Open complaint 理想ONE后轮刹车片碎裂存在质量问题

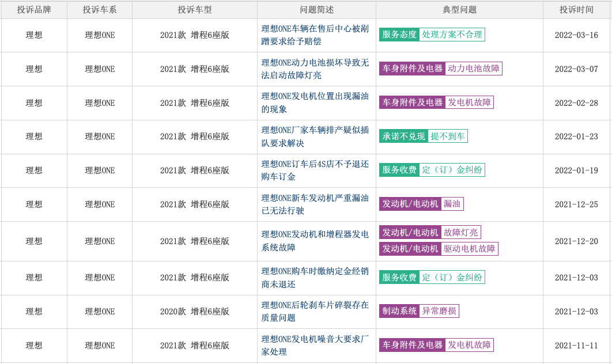[315, 312]
